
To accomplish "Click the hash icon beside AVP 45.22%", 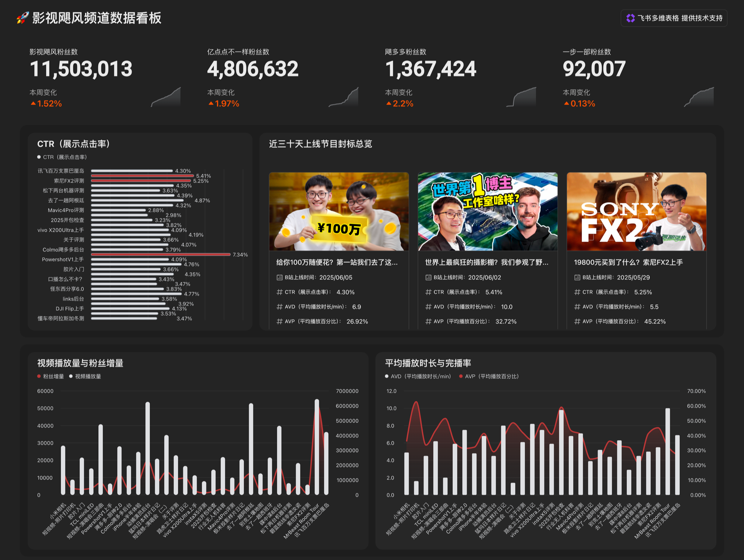I will coord(577,321).
